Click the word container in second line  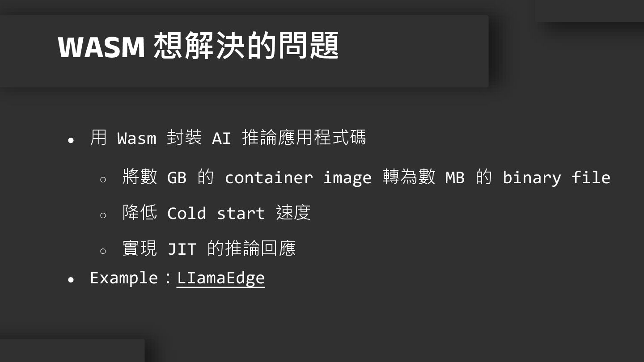pos(269,178)
